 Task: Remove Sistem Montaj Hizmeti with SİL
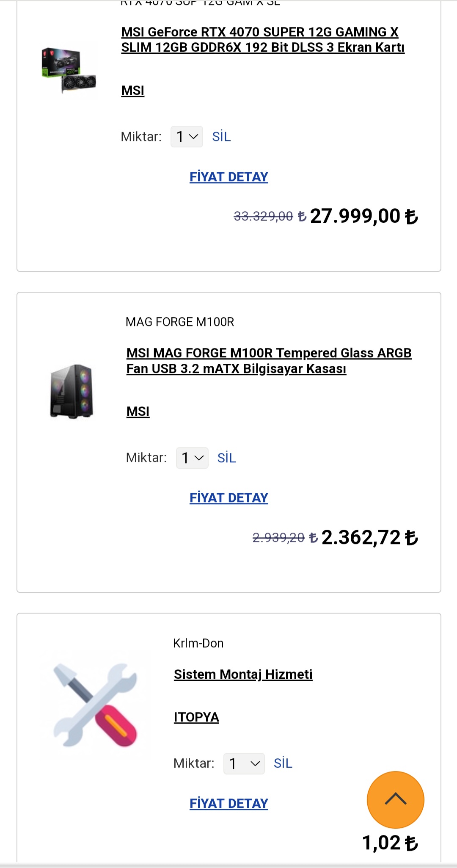coord(283,763)
